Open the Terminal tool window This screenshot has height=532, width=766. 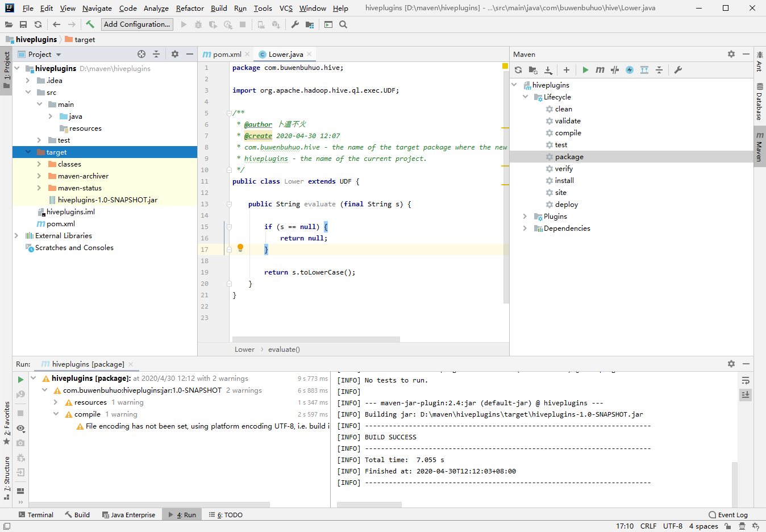coord(36,514)
